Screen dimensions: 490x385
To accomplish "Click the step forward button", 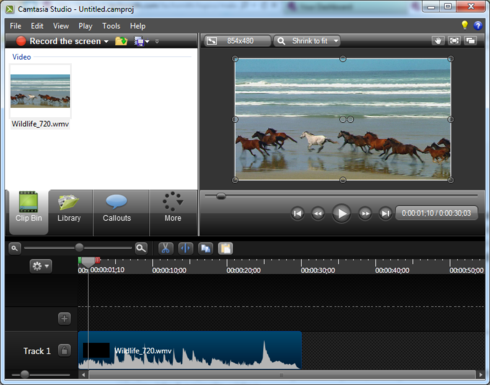I will coord(365,213).
